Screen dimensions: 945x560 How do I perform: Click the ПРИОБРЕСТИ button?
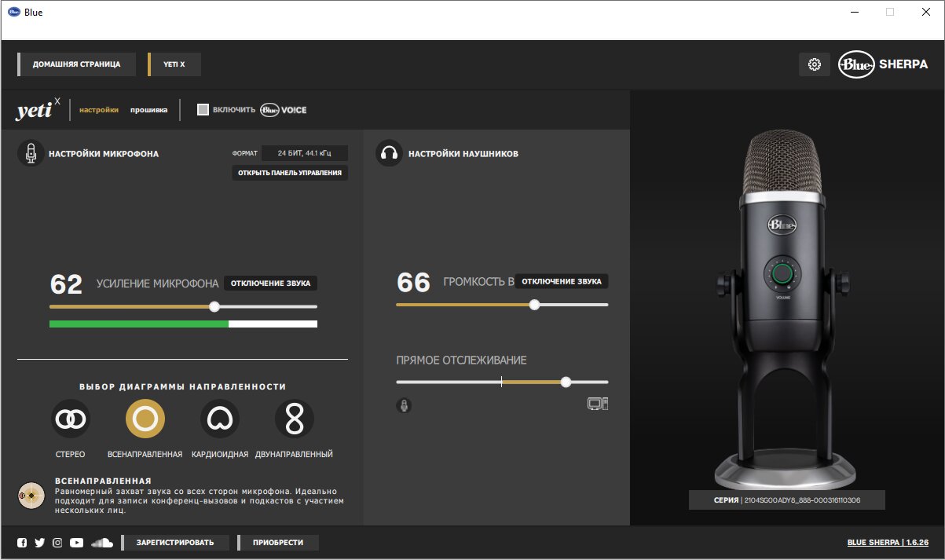pos(278,543)
